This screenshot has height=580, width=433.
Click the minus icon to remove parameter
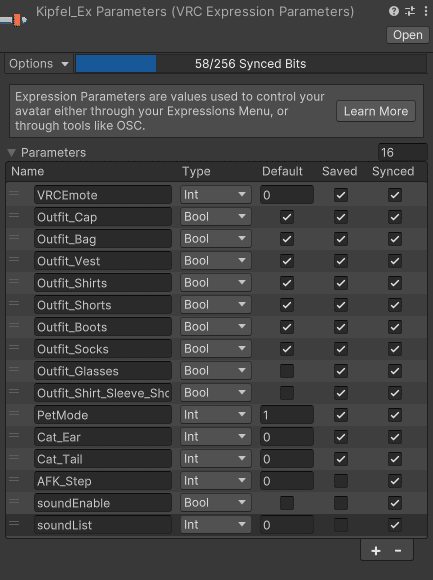point(398,551)
